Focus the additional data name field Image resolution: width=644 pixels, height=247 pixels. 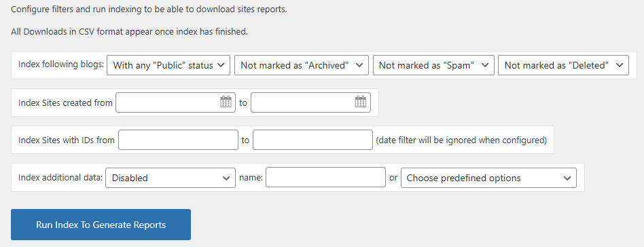click(x=325, y=177)
